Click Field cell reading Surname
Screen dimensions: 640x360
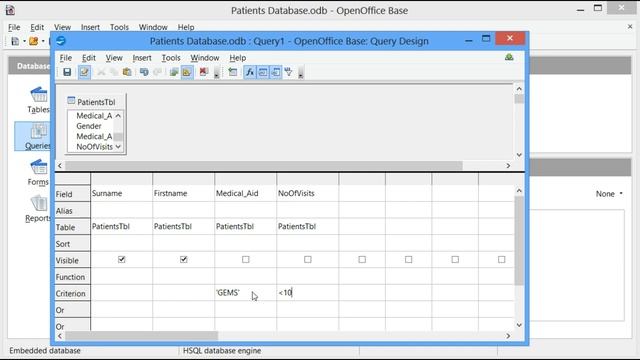point(121,193)
